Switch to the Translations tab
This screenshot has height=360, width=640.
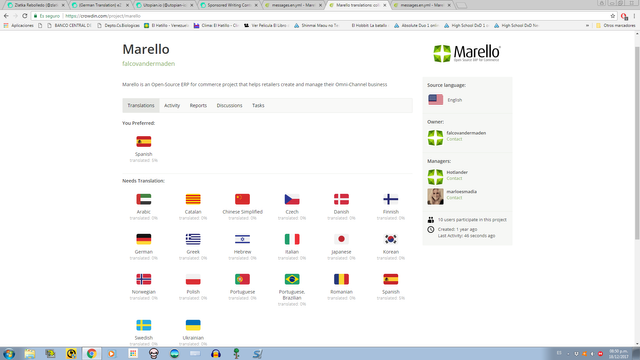pyautogui.click(x=141, y=105)
